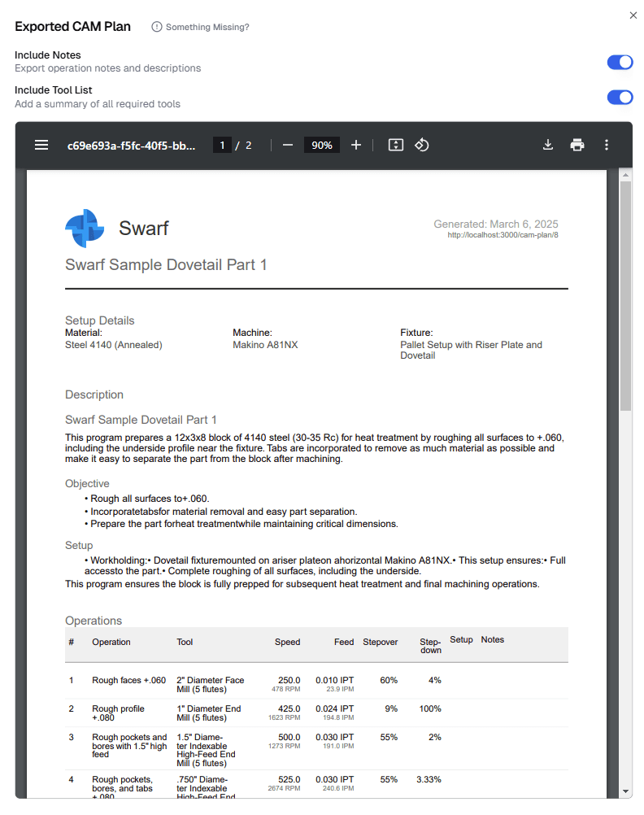The height and width of the screenshot is (815, 644).
Task: Click the Something Missing info icon
Action: pyautogui.click(x=156, y=27)
